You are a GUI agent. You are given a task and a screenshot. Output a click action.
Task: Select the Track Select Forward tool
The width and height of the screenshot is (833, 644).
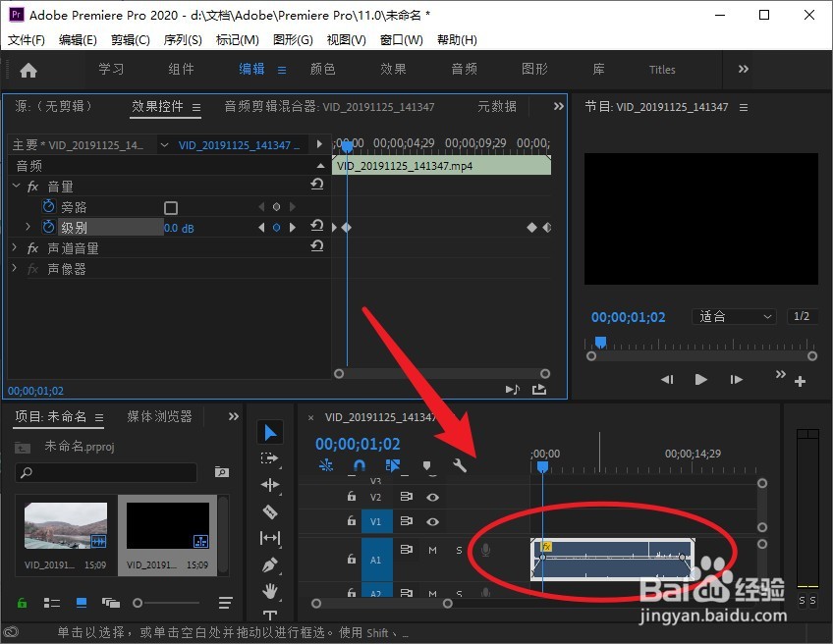(270, 458)
